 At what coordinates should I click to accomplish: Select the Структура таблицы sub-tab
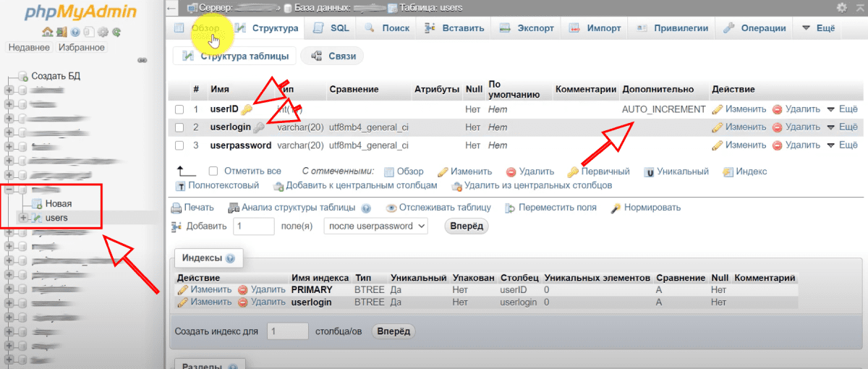click(235, 56)
